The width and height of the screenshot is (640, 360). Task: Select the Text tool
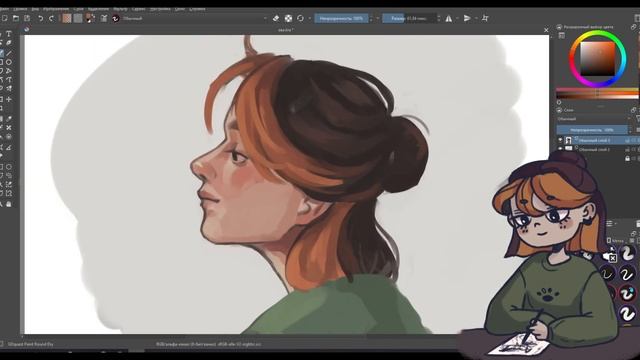click(x=9, y=34)
